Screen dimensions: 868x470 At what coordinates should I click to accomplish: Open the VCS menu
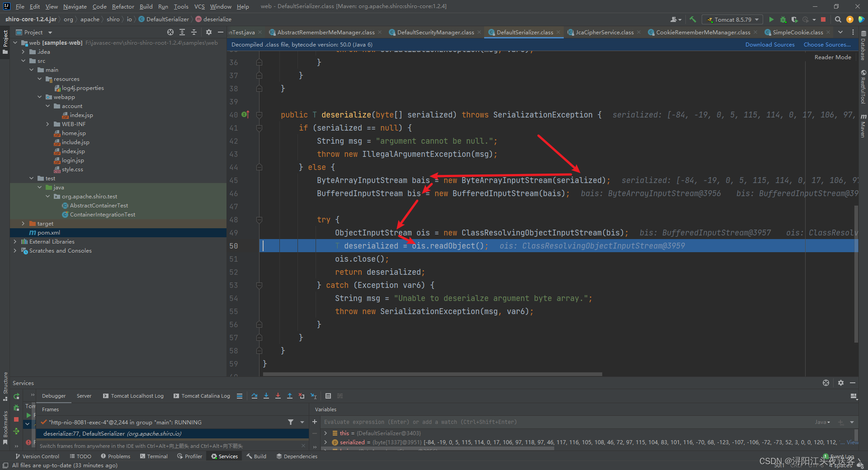click(x=199, y=6)
